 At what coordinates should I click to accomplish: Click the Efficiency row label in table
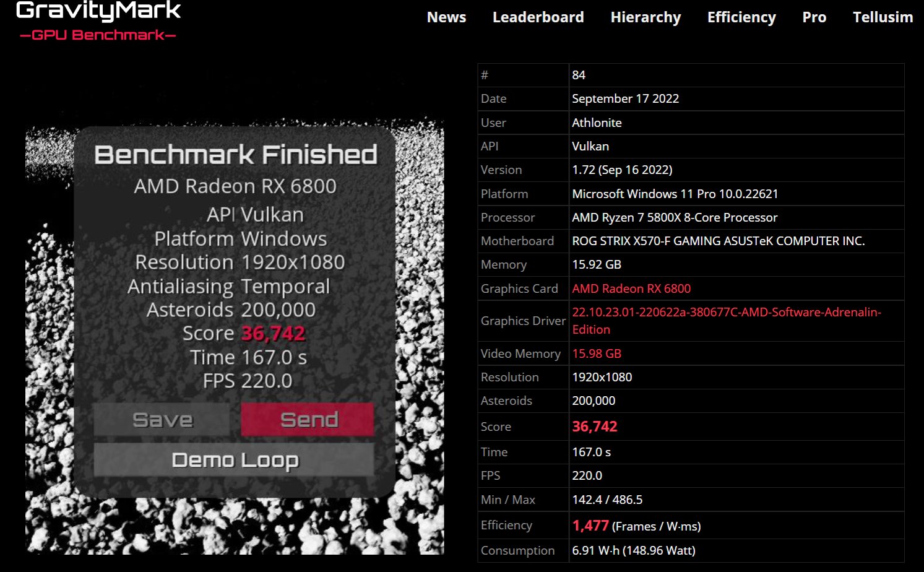506,525
